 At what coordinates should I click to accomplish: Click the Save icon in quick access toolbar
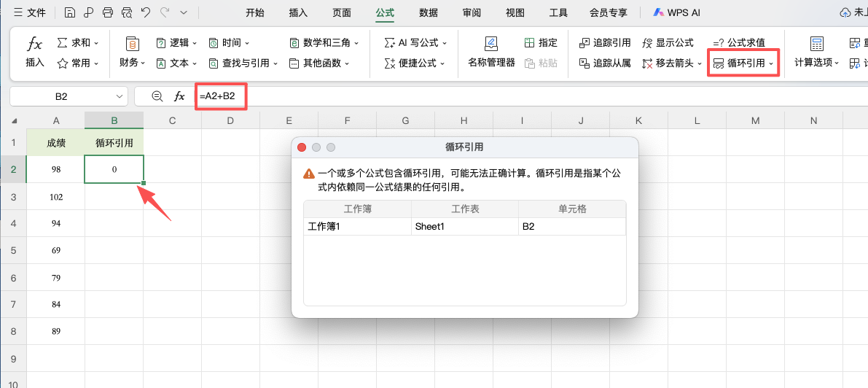click(70, 12)
